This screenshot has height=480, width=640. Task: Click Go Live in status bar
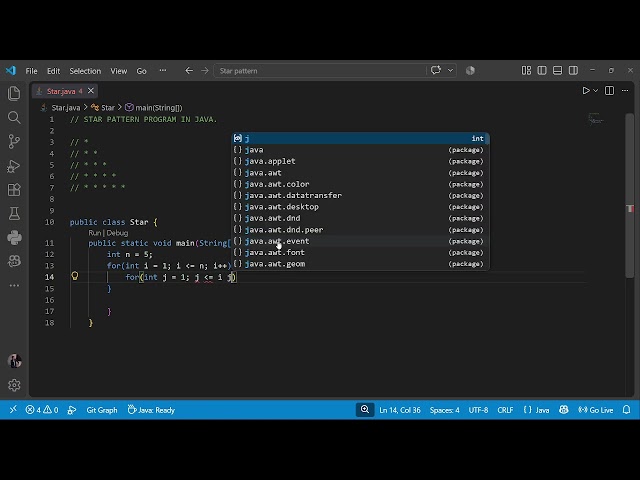(x=596, y=410)
